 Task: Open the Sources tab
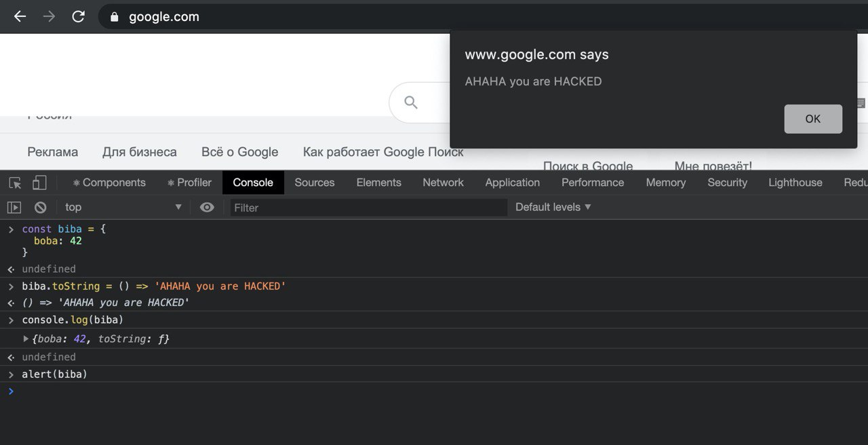pyautogui.click(x=315, y=182)
